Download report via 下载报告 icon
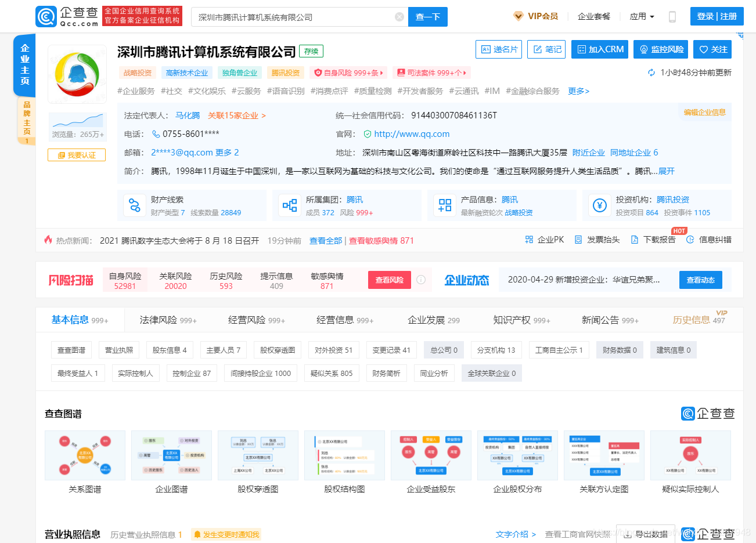The height and width of the screenshot is (543, 756). (654, 239)
